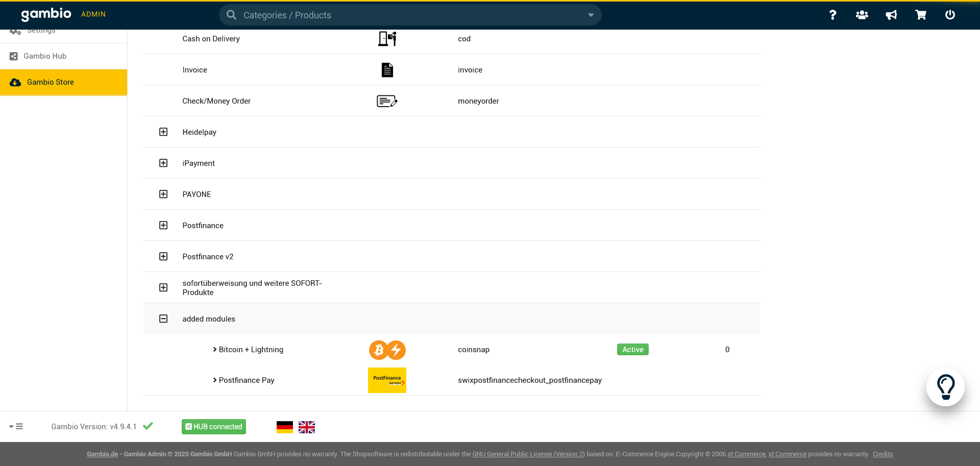Image resolution: width=980 pixels, height=466 pixels.
Task: Open Gambio Store menu item
Action: [63, 82]
